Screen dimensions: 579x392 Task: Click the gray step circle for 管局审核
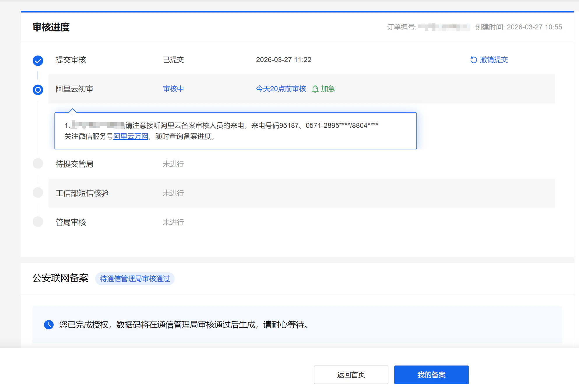click(38, 222)
